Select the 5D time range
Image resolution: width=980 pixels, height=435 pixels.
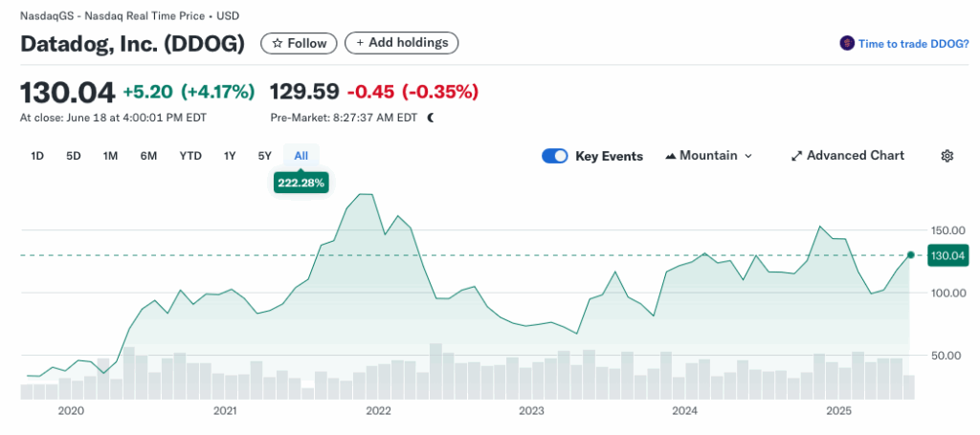pyautogui.click(x=74, y=156)
